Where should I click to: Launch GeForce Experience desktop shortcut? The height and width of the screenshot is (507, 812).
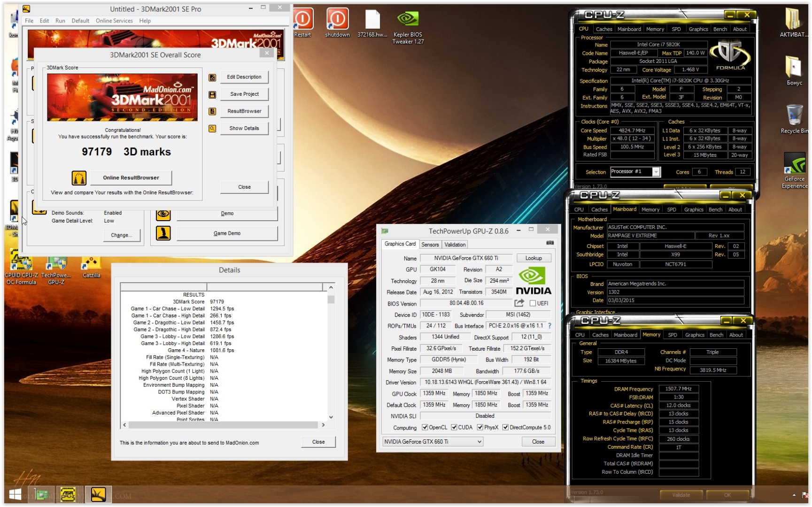pyautogui.click(x=795, y=170)
